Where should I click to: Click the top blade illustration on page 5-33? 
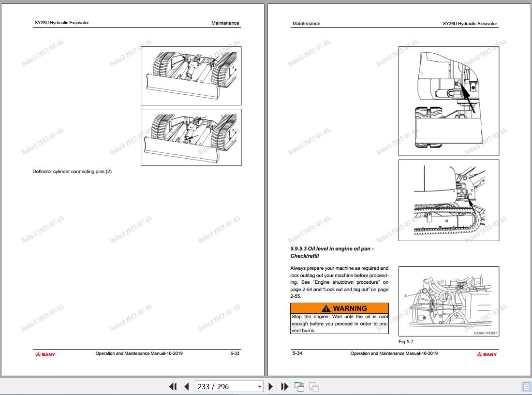click(191, 76)
